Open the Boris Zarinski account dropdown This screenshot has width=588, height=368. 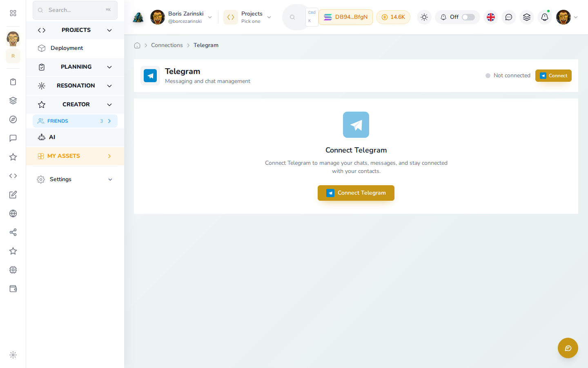point(181,17)
